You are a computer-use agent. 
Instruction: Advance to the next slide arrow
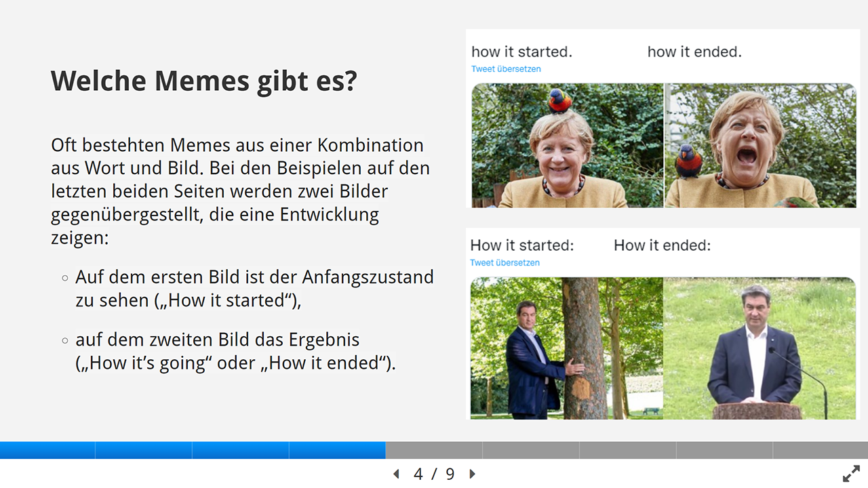click(x=473, y=474)
